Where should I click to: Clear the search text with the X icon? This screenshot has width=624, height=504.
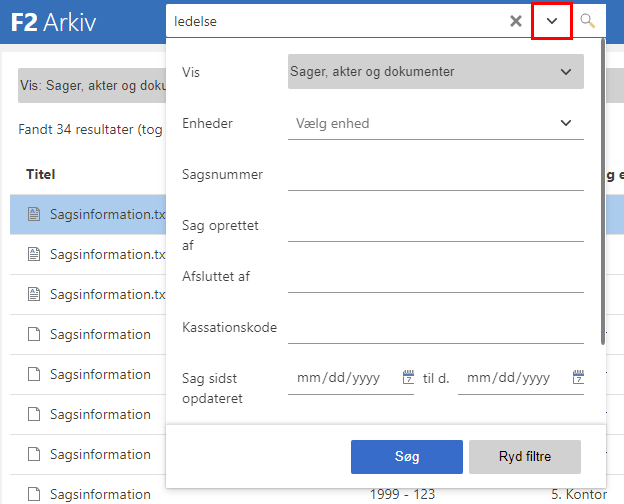point(515,21)
